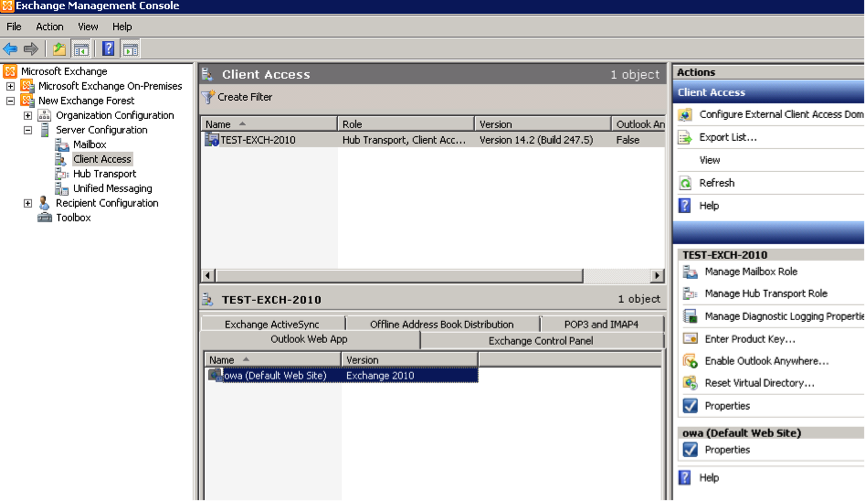The image size is (865, 501).
Task: Click the Create Filter funnel icon
Action: click(209, 97)
